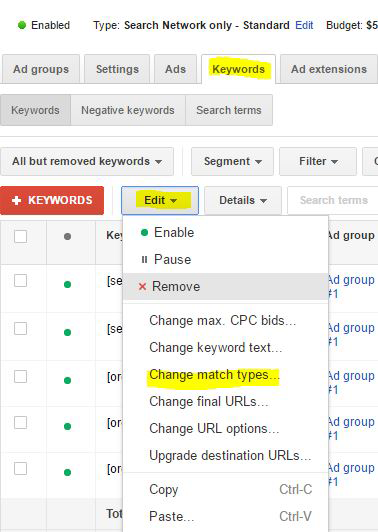Viewport: 378px width, 532px height.
Task: Choose Paste from Edit menu
Action: pyautogui.click(x=226, y=517)
